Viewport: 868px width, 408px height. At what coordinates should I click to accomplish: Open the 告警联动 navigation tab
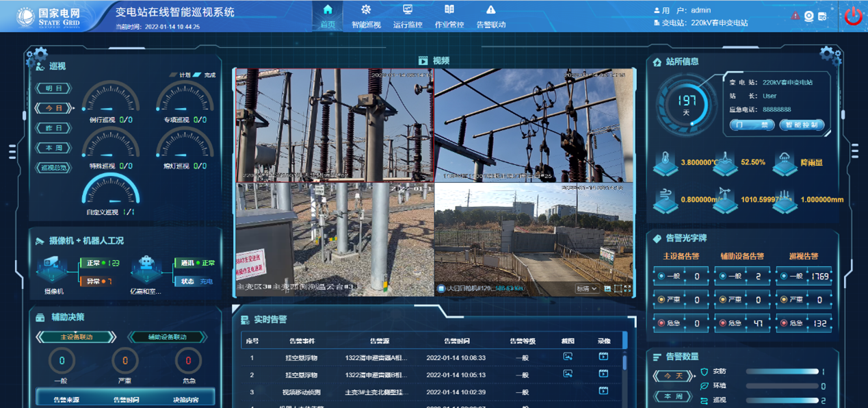click(490, 16)
